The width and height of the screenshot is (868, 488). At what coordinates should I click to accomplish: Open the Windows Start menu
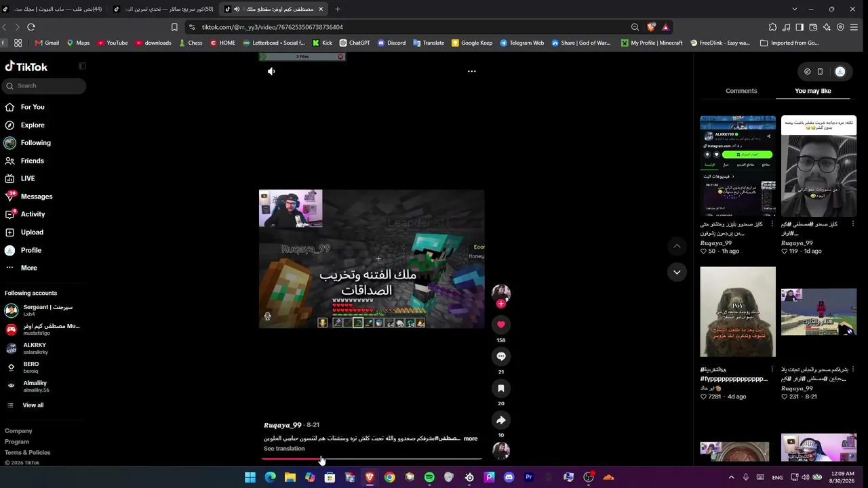[x=250, y=477]
